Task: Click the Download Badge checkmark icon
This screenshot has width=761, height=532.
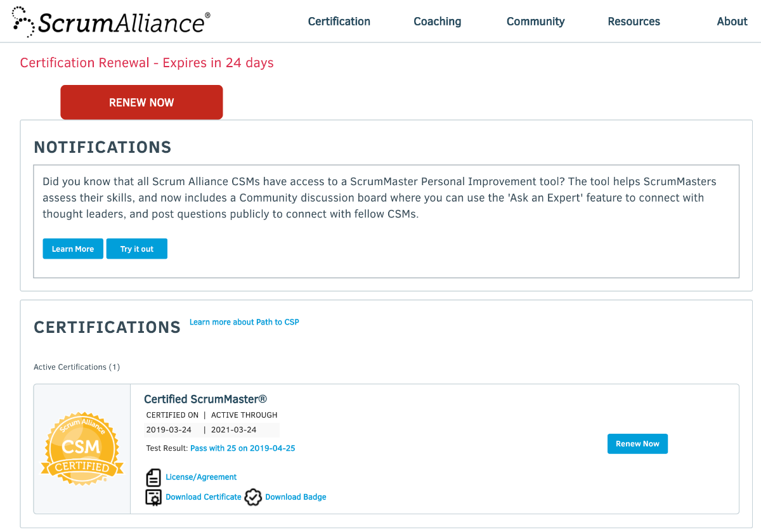Action: pos(253,497)
